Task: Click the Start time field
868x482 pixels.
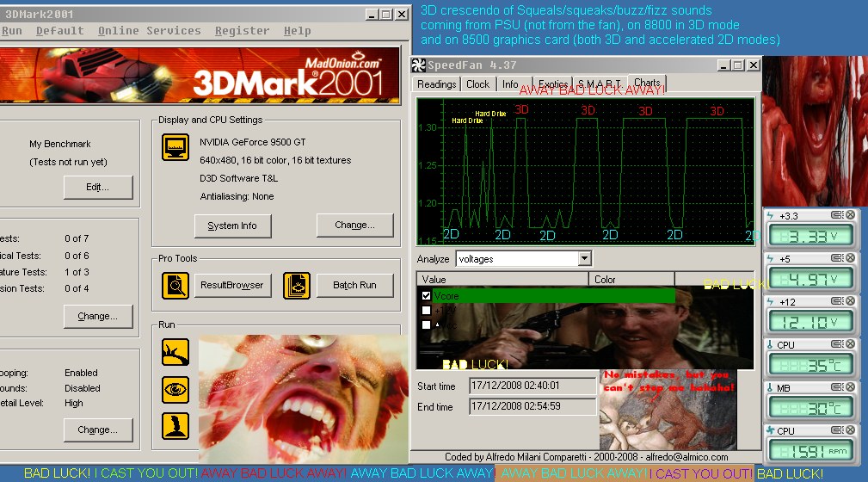Action: coord(532,386)
